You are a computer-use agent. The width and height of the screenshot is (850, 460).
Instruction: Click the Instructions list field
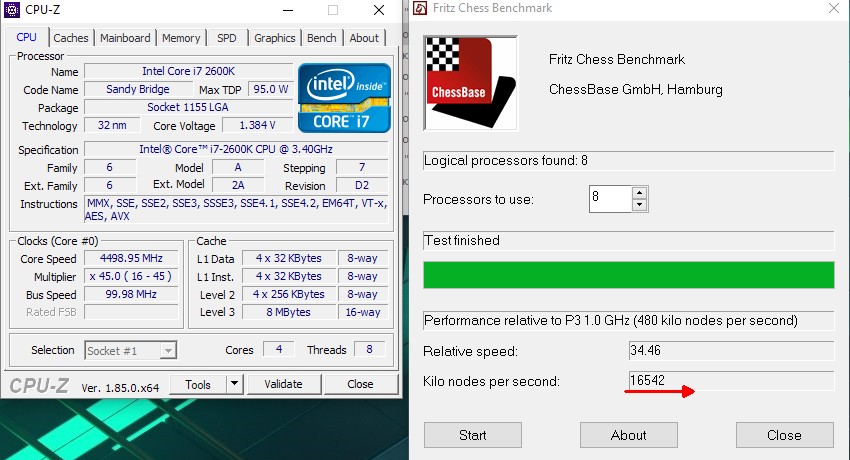click(x=236, y=210)
